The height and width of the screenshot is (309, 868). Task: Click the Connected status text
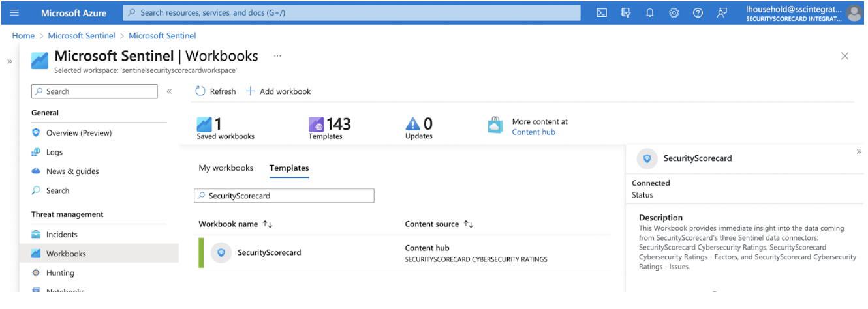click(651, 183)
